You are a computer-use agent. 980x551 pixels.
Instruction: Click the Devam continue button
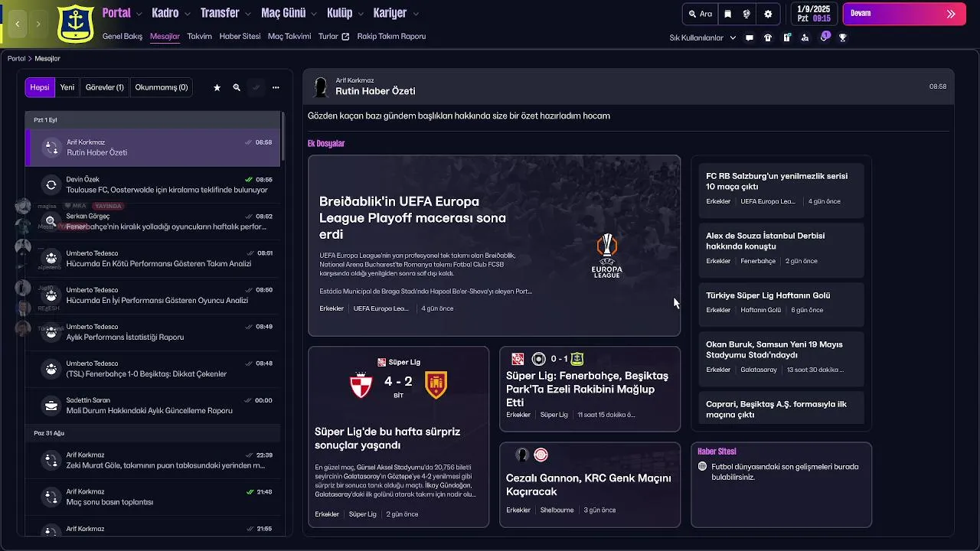point(903,14)
